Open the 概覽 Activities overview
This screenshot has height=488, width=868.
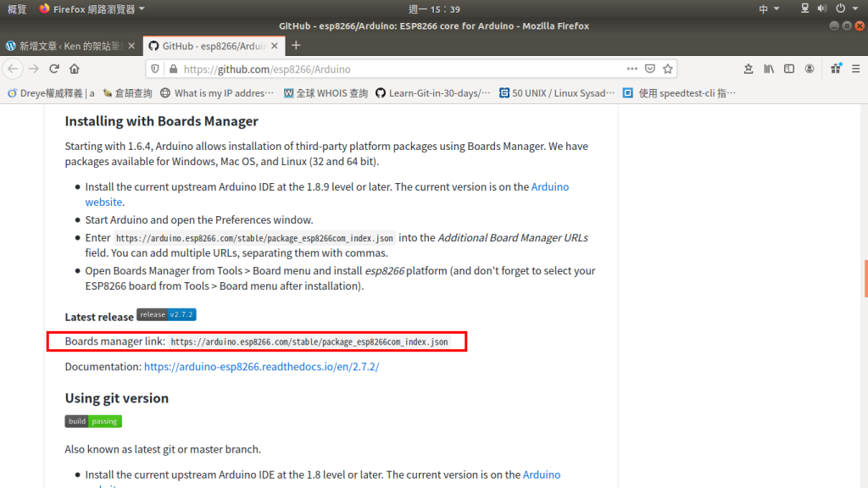tap(17, 8)
